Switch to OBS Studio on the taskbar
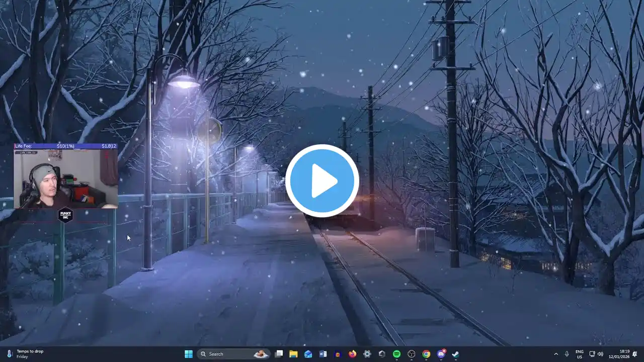The height and width of the screenshot is (362, 644). point(412,354)
